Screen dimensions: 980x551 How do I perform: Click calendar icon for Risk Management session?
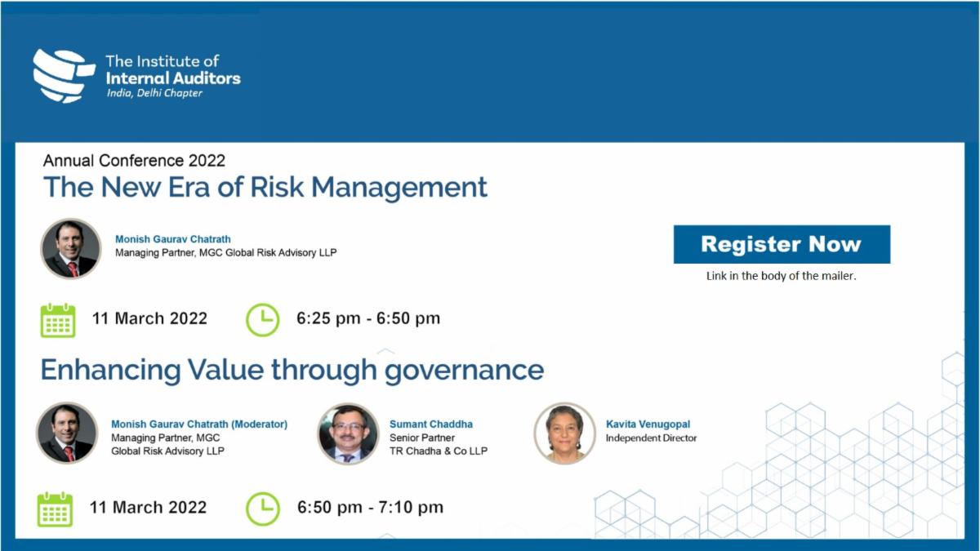(x=58, y=319)
